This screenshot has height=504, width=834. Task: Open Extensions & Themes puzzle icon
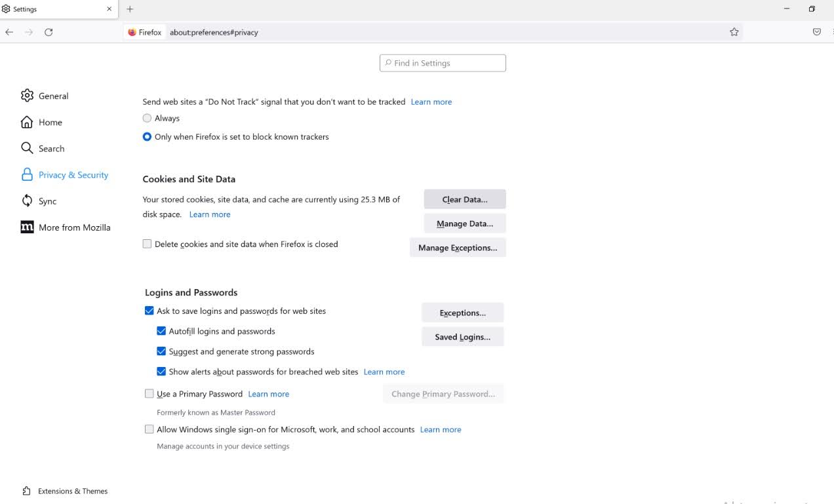click(x=27, y=491)
